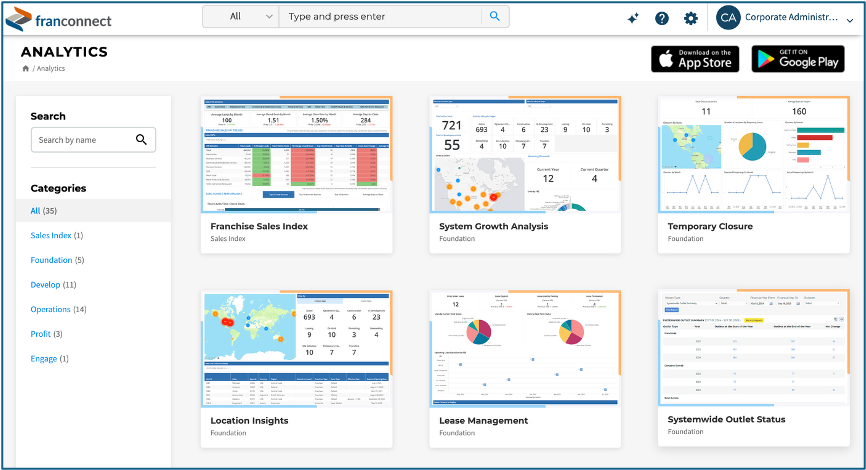Filter by the Sales Index category

[x=50, y=235]
